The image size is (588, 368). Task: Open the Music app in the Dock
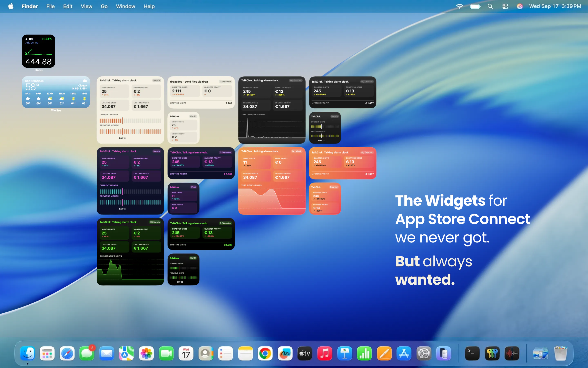tap(325, 353)
